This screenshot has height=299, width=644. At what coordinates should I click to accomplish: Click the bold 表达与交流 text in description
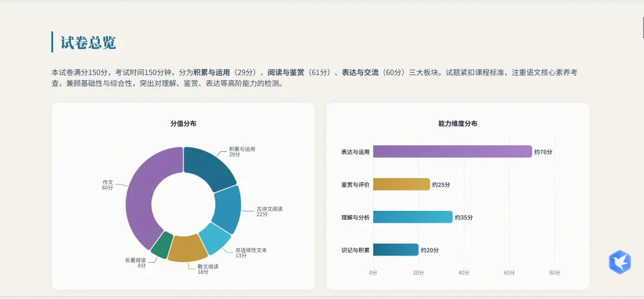[x=360, y=73]
